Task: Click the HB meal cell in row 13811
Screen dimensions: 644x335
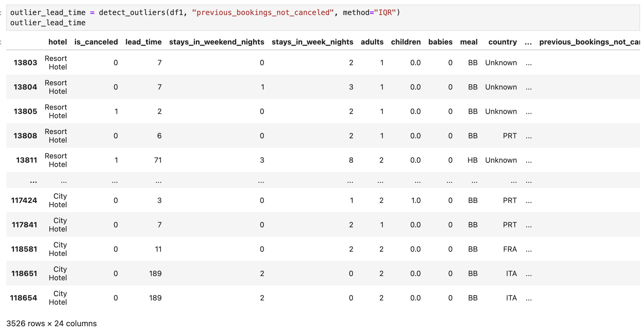Action: coord(472,160)
